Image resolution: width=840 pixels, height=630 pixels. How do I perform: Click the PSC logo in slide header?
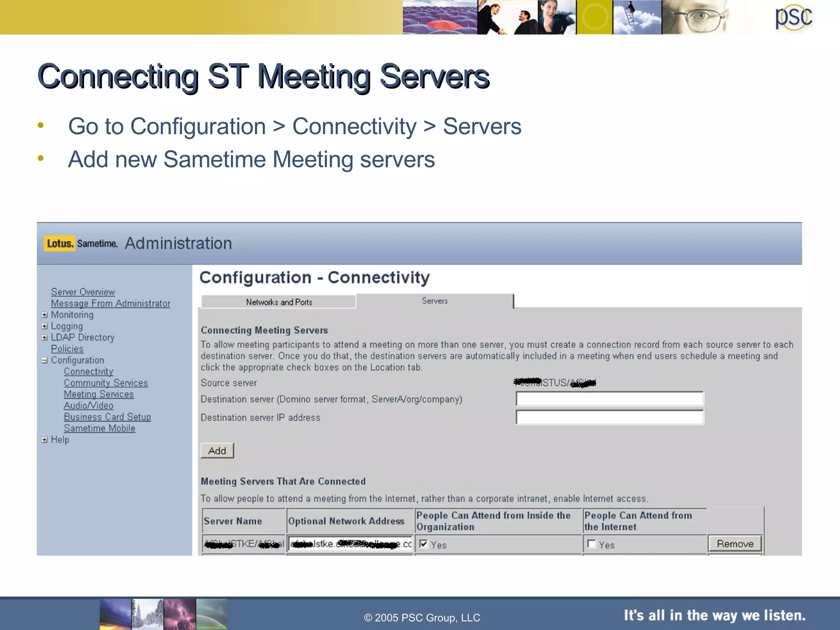click(794, 17)
